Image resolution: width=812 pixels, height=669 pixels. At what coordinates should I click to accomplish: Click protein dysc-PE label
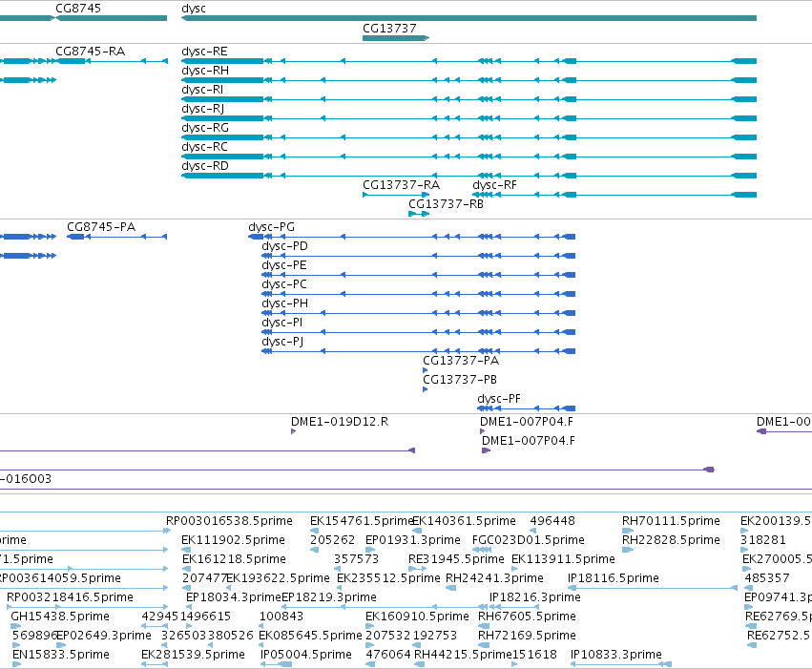point(284,265)
